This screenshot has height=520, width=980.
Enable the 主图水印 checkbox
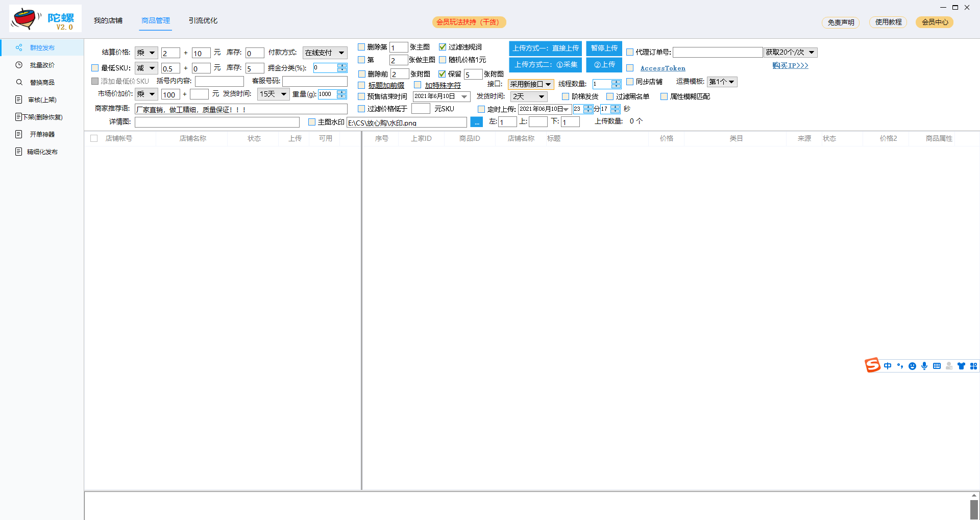click(x=312, y=122)
